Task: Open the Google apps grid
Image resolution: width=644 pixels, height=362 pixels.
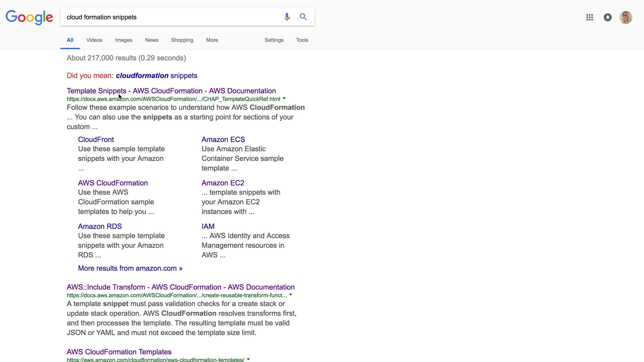Action: point(590,17)
